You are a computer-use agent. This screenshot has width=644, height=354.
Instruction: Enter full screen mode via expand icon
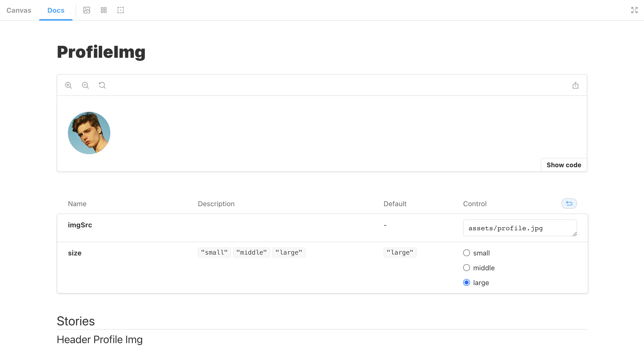point(634,10)
